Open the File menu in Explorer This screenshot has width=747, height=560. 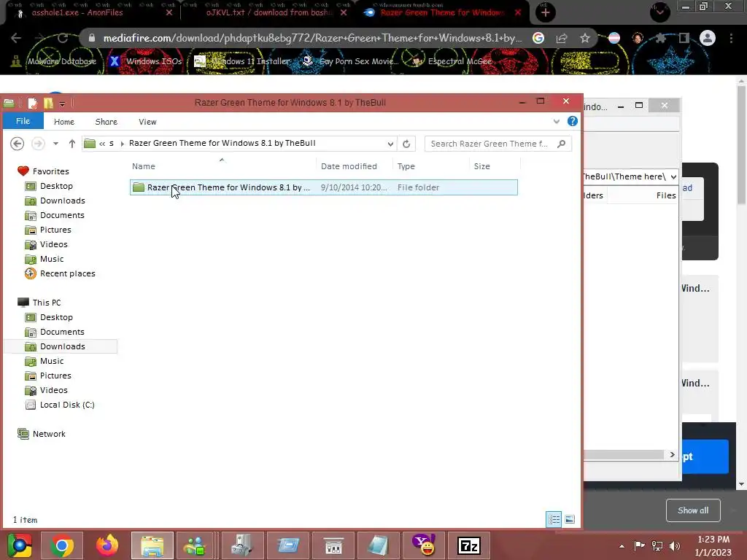click(23, 121)
